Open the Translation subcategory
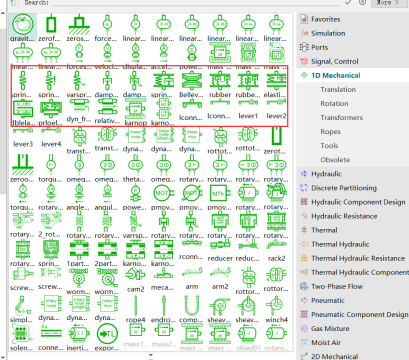This screenshot has height=360, width=409. (338, 89)
